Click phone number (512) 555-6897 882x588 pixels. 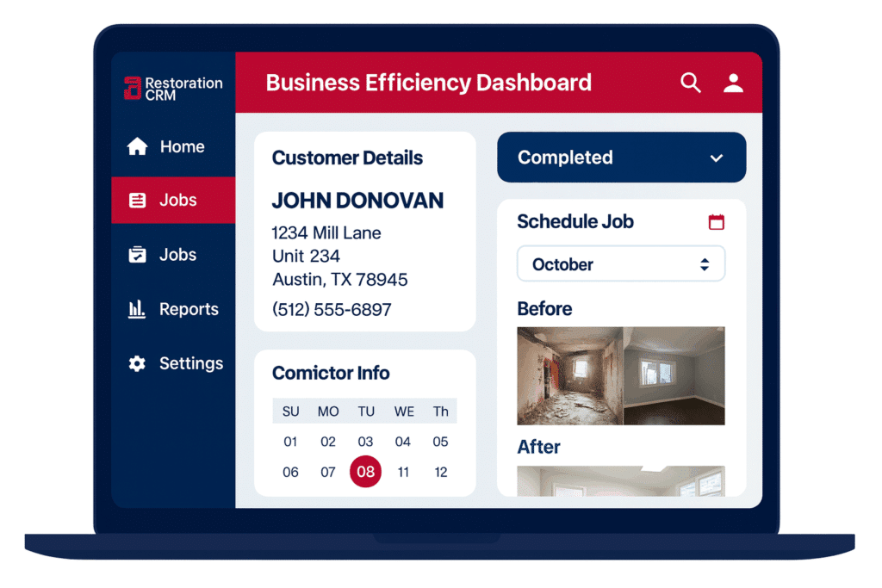[332, 309]
